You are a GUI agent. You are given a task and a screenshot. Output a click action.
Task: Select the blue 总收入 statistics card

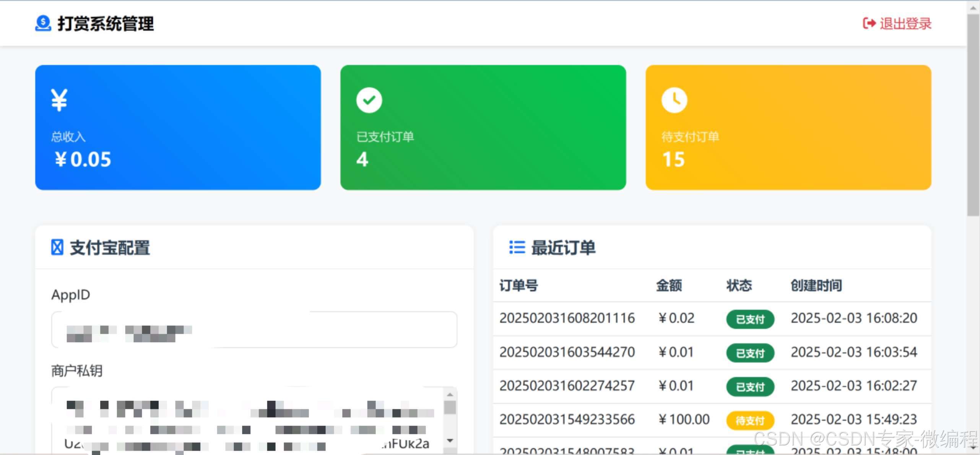177,127
